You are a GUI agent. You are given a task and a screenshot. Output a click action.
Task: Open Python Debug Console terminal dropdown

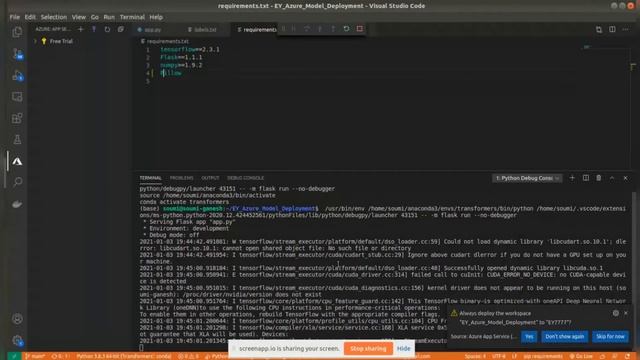[527, 178]
